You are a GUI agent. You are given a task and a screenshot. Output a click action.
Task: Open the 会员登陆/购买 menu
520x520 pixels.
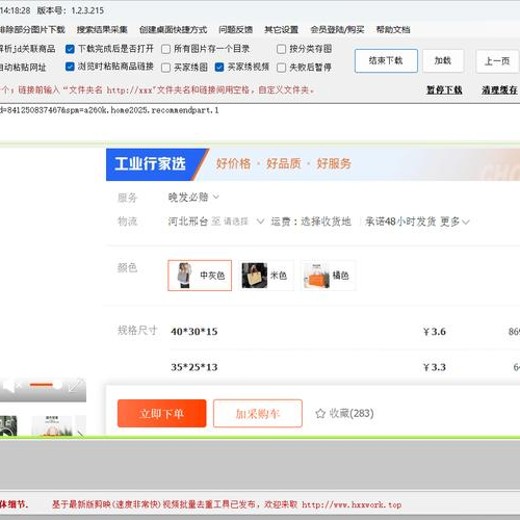tap(337, 30)
